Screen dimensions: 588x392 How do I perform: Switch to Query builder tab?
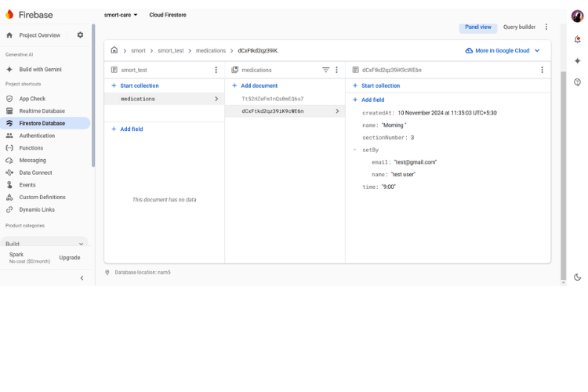519,27
